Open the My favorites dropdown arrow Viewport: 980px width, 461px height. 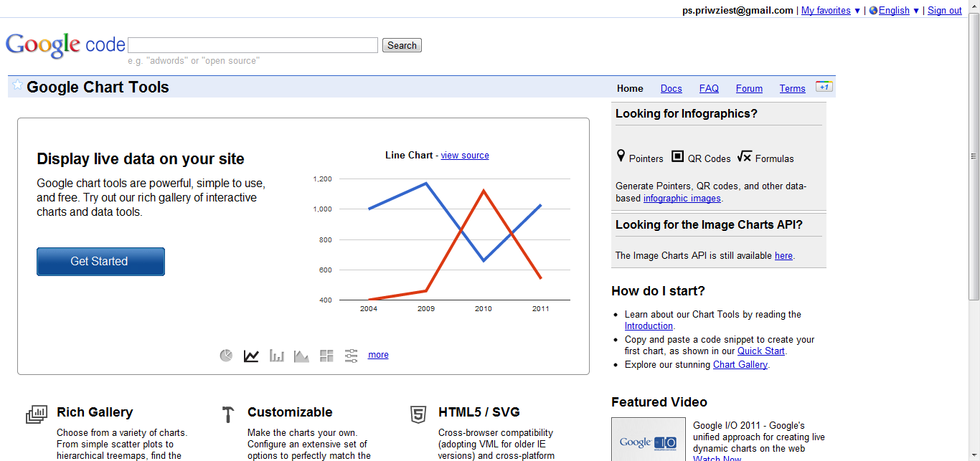pyautogui.click(x=857, y=11)
